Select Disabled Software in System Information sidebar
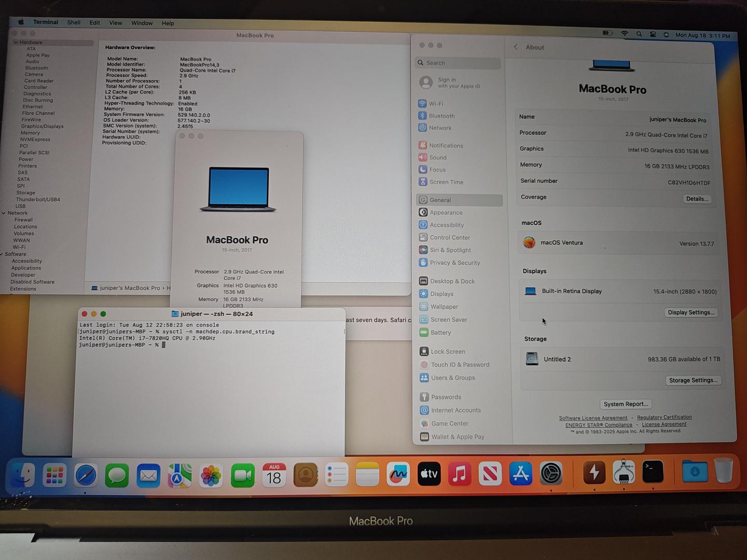Viewport: 747px width, 560px height. click(x=32, y=282)
